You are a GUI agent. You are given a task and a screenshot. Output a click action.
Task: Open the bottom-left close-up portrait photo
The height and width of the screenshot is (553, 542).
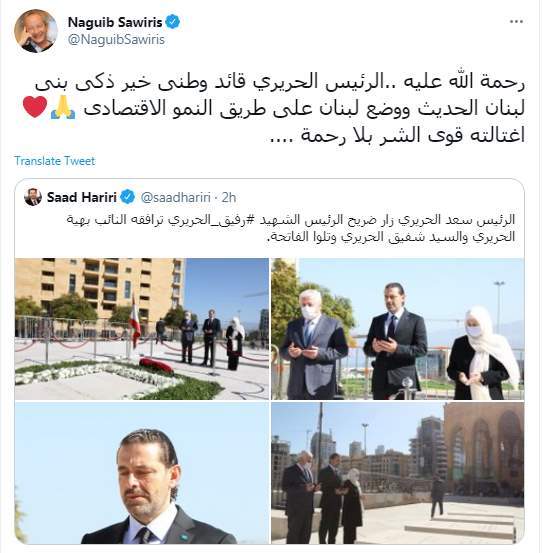pyautogui.click(x=142, y=473)
